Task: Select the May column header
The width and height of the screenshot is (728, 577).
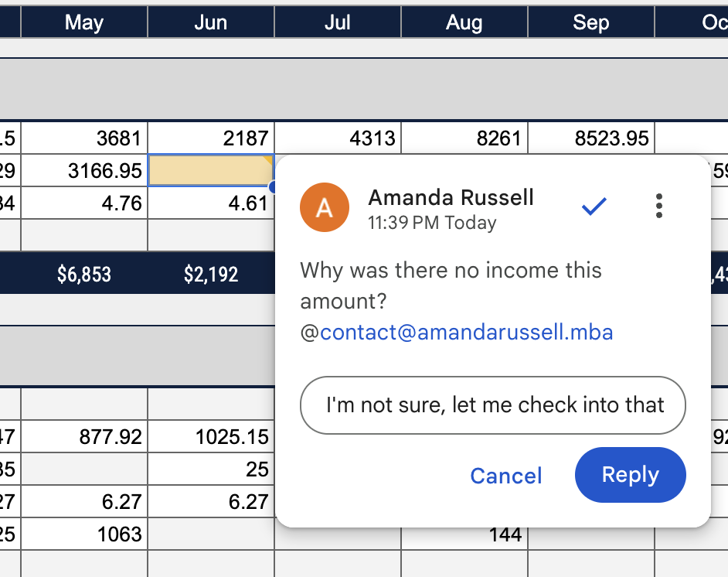Action: click(x=84, y=22)
